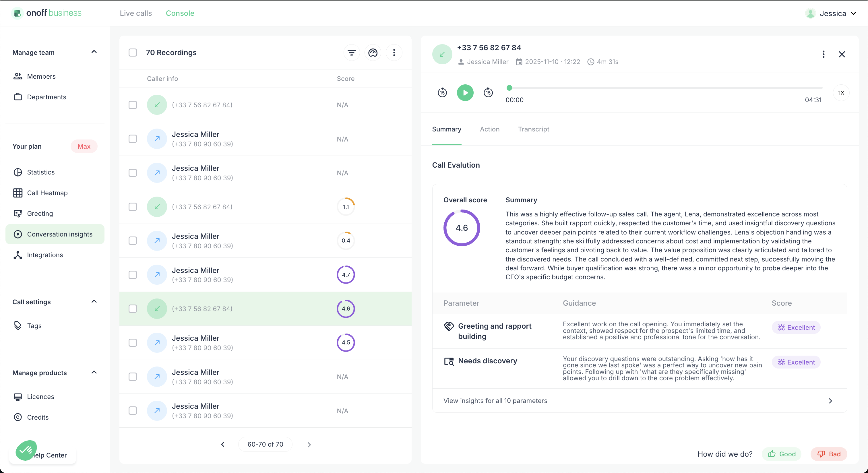Select the Summary tab
The width and height of the screenshot is (868, 473).
pos(446,129)
